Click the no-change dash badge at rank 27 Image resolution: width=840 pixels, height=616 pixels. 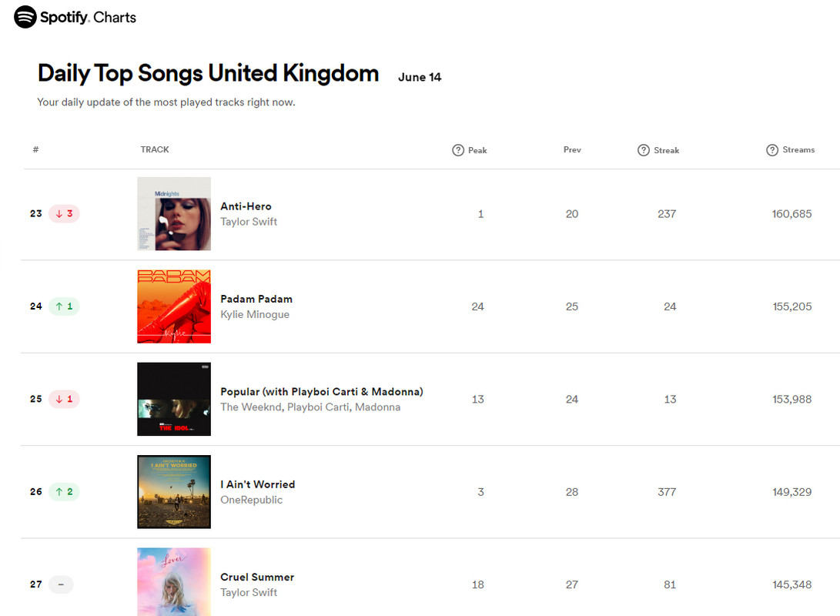click(x=61, y=584)
